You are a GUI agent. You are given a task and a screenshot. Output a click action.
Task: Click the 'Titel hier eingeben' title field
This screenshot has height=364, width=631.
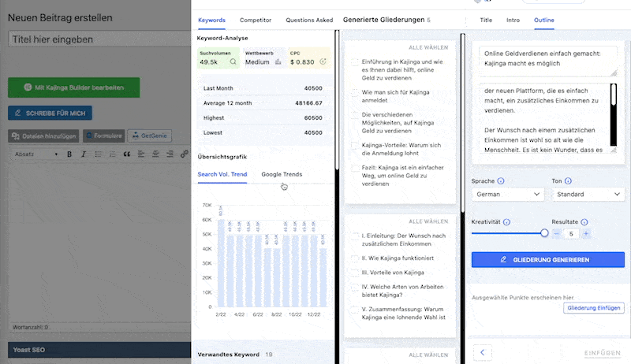tap(99, 39)
